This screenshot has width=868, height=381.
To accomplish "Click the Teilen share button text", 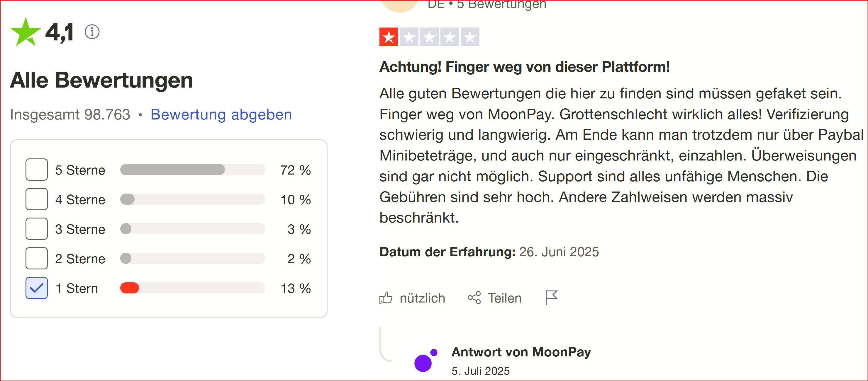I will click(504, 298).
